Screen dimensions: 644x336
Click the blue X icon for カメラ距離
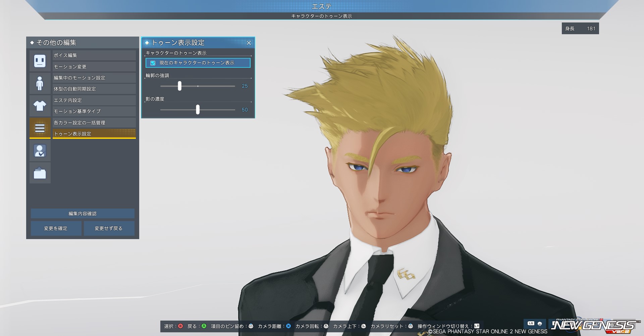tap(288, 326)
